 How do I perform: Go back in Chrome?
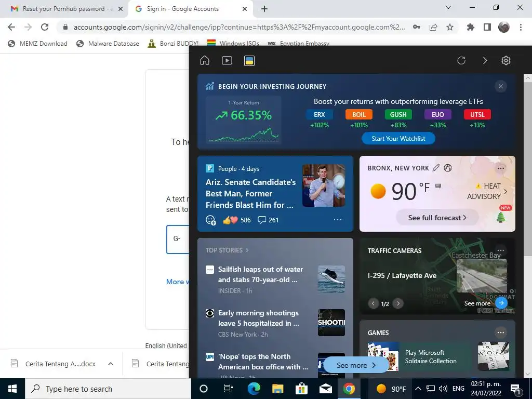tap(11, 27)
